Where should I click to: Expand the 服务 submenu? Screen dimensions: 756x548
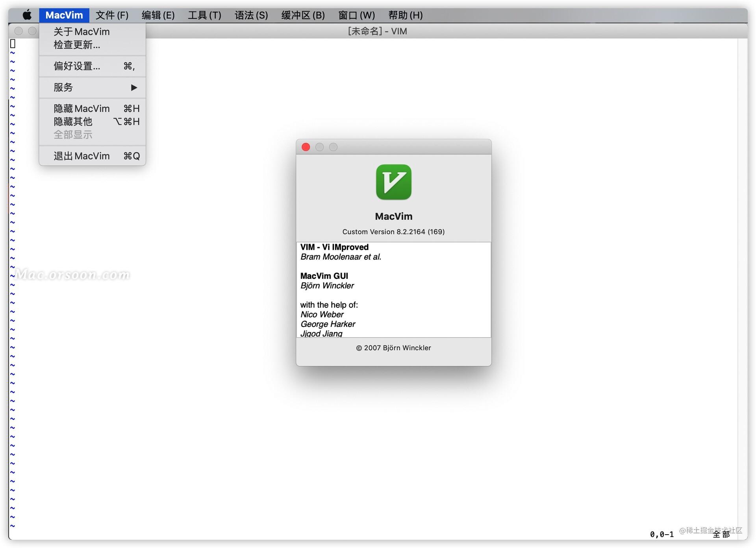tap(93, 87)
